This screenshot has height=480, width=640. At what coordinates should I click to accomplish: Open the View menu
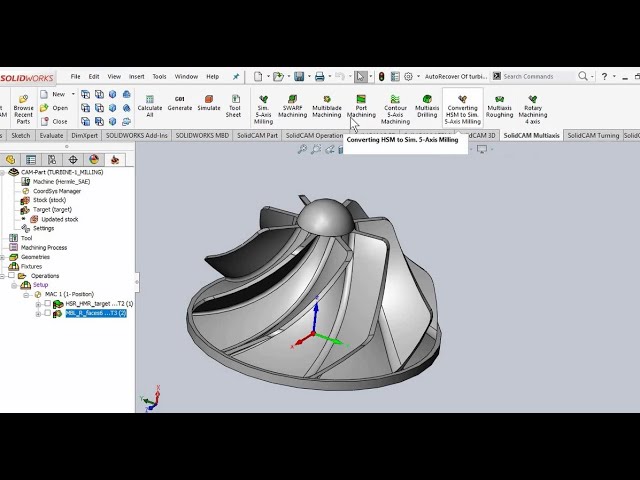point(114,76)
